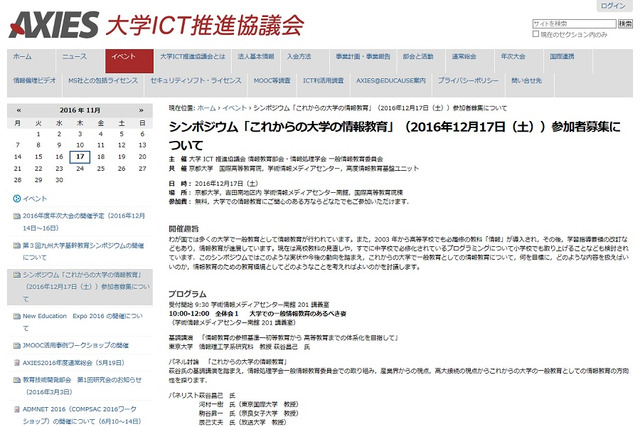This screenshot has width=640, height=426.
Task: Click folder icon beside 2016年度年次大会の開催予定
Action: point(17,216)
